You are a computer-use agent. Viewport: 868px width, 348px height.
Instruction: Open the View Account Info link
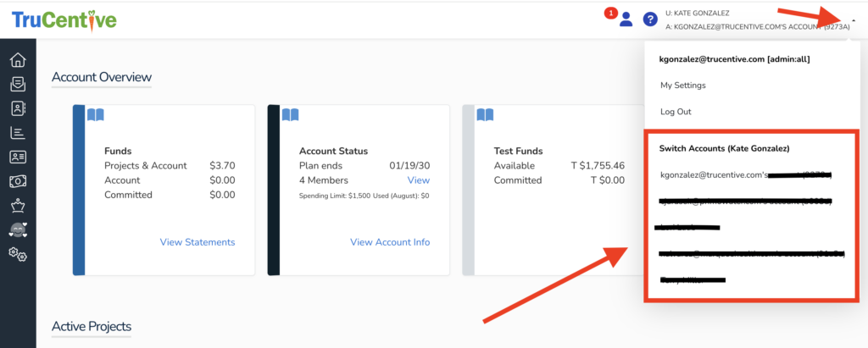[390, 242]
